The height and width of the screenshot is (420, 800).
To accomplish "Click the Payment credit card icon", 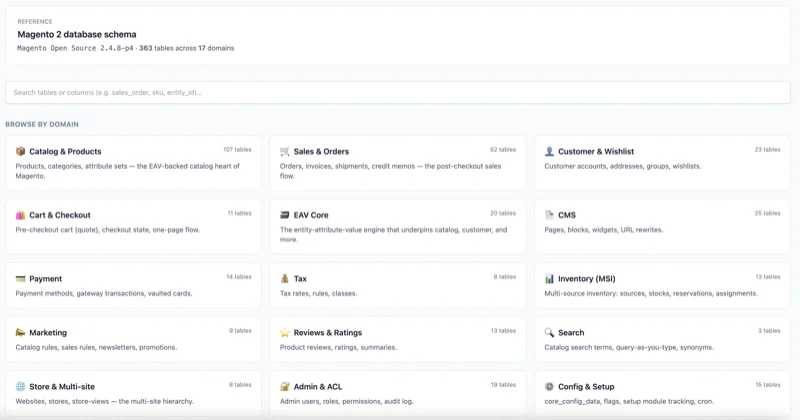I will pyautogui.click(x=20, y=279).
